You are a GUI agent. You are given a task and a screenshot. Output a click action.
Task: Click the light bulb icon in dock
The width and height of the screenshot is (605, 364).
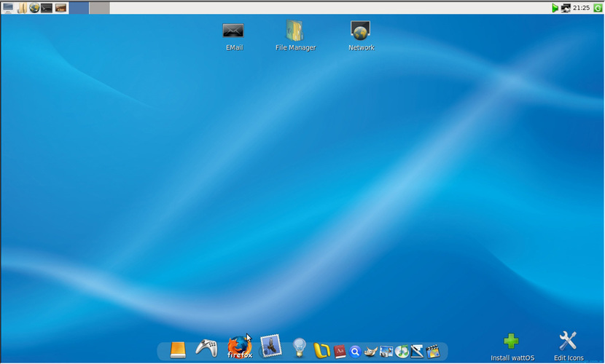(x=299, y=349)
